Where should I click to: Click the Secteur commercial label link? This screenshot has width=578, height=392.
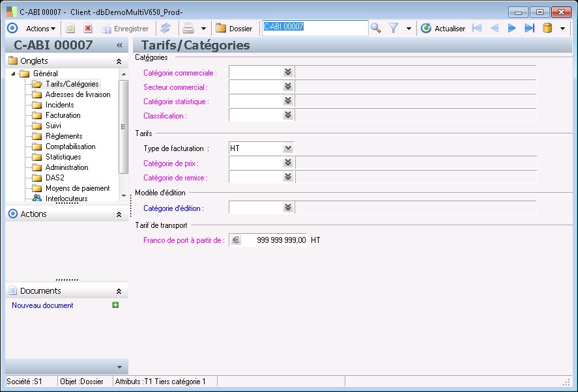(x=175, y=87)
